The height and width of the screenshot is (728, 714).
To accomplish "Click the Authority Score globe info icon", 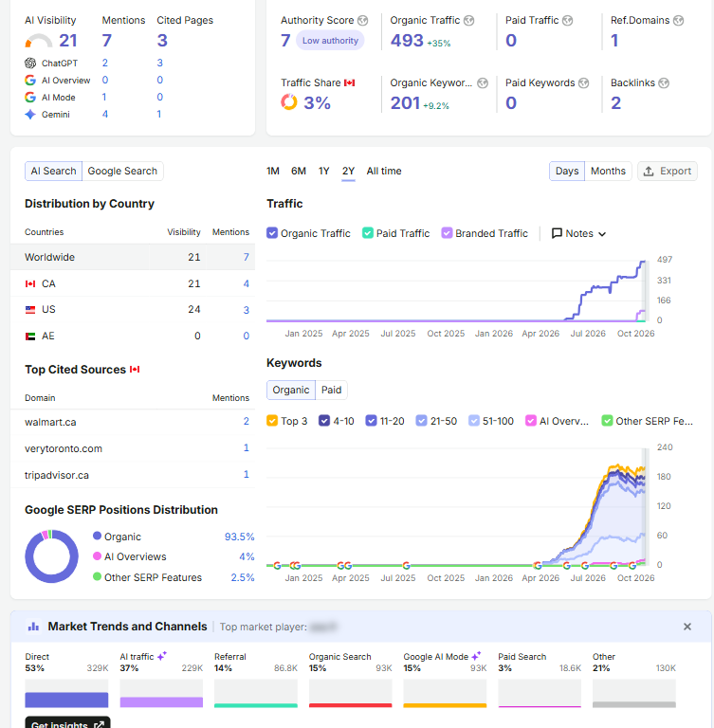I will (363, 21).
